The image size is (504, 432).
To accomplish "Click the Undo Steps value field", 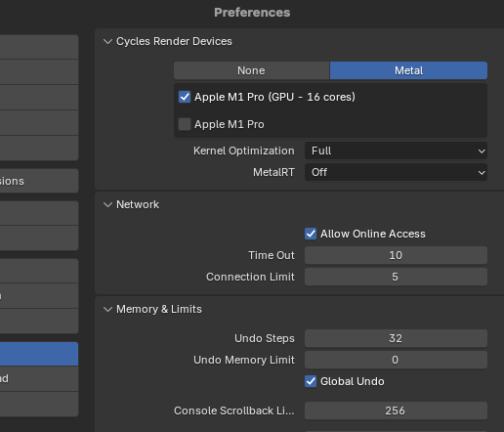I will tap(396, 338).
